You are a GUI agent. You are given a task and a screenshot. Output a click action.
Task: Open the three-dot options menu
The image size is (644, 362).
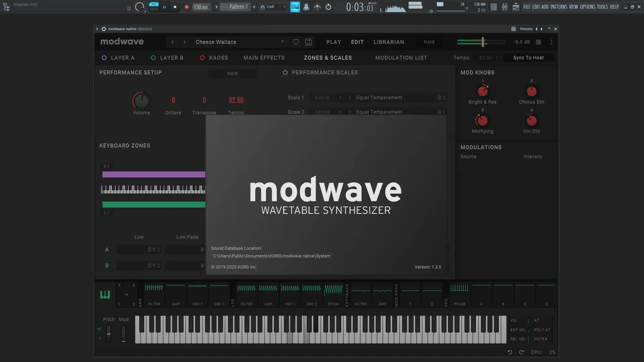pos(551,42)
